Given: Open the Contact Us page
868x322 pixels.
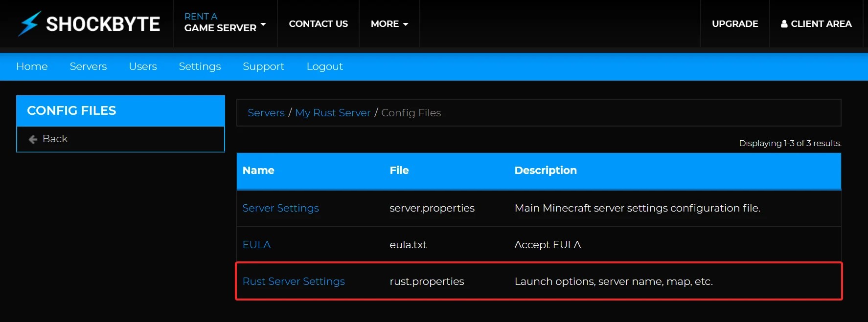Looking at the screenshot, I should [318, 23].
